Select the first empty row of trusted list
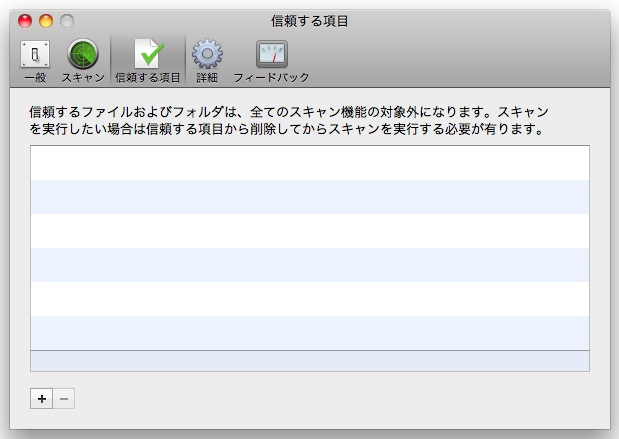 310,163
